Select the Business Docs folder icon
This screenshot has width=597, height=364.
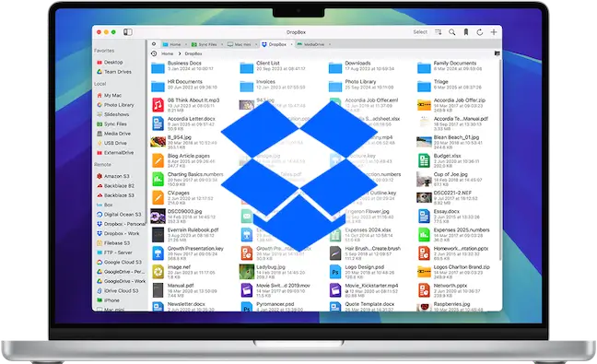(x=158, y=68)
